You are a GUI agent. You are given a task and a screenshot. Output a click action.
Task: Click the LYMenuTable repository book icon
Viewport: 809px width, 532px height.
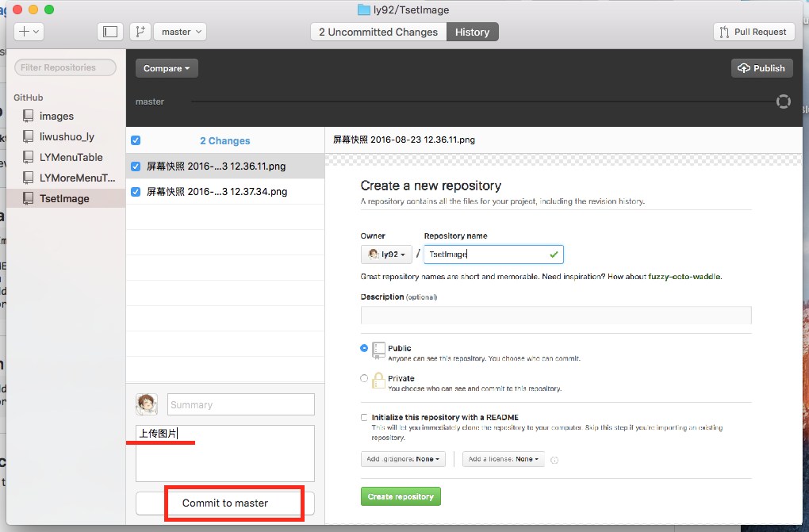(x=29, y=158)
